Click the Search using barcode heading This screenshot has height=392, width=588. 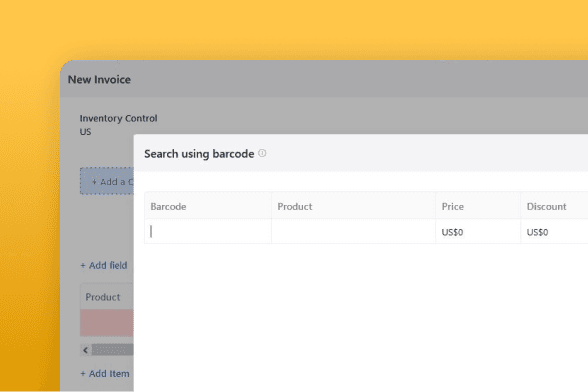pos(199,154)
